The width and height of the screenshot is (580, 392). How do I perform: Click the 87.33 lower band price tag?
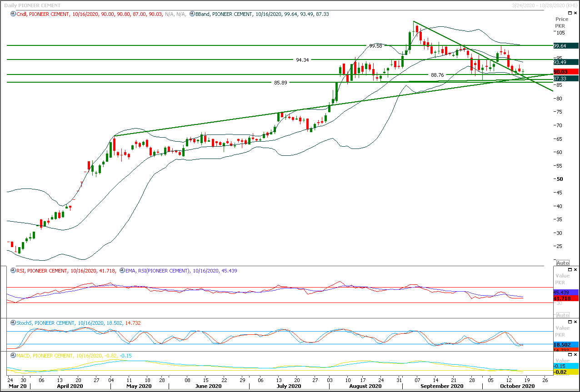(565, 79)
